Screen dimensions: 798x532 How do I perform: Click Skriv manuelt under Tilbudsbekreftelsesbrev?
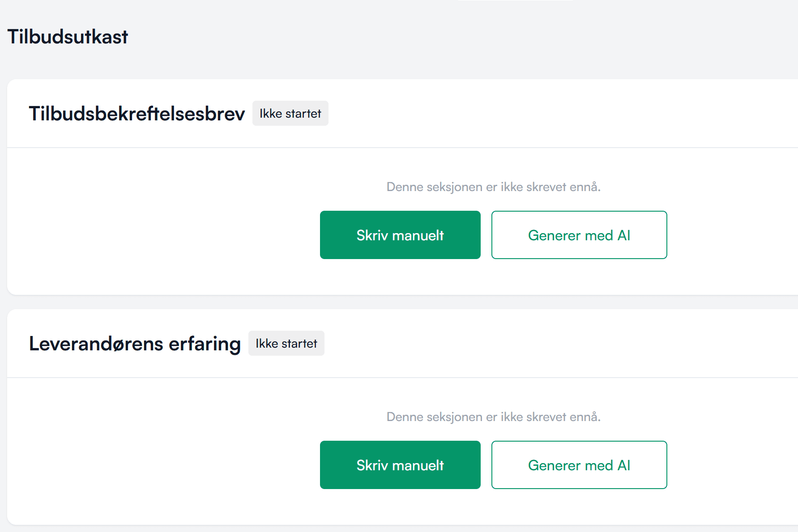(400, 235)
